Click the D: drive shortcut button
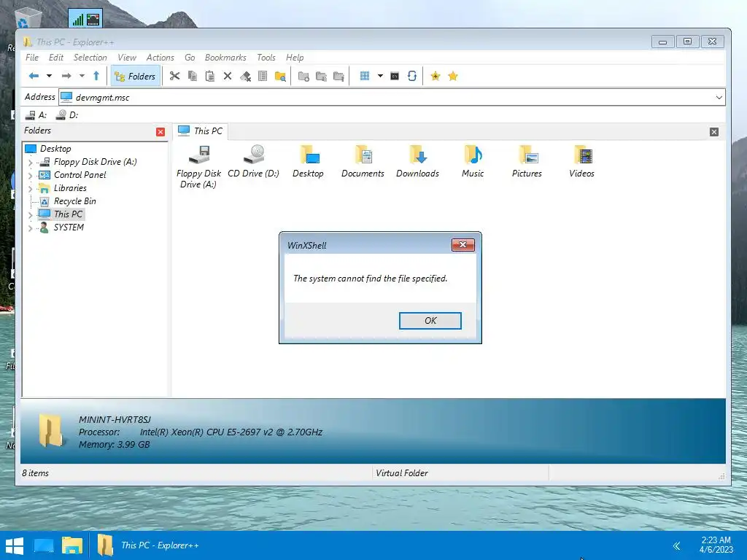This screenshot has height=560, width=747. click(x=67, y=115)
